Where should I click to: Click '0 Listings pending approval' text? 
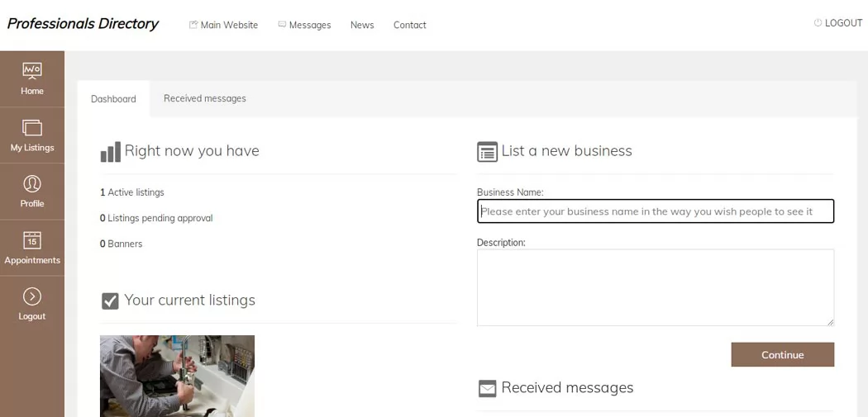coord(156,218)
